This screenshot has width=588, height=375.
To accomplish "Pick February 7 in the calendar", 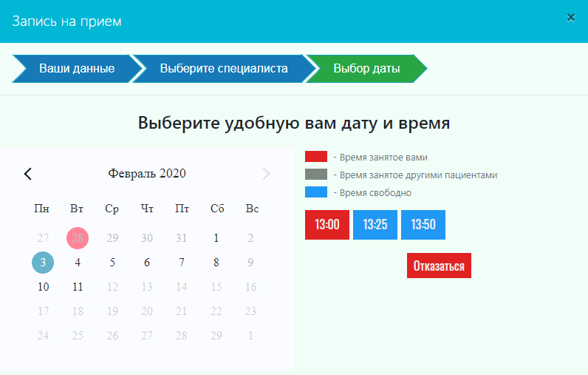I will (x=182, y=263).
